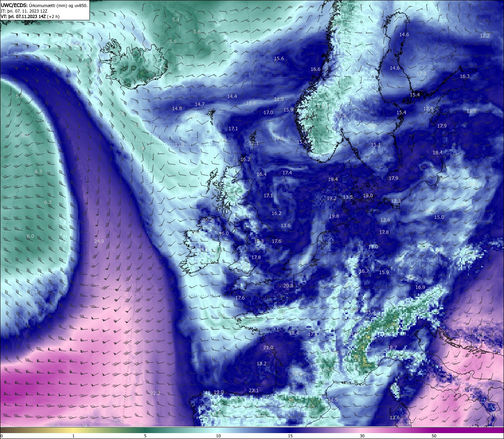Select the 20.8 value on the map
This screenshot has height=439, width=504.
[x=288, y=286]
